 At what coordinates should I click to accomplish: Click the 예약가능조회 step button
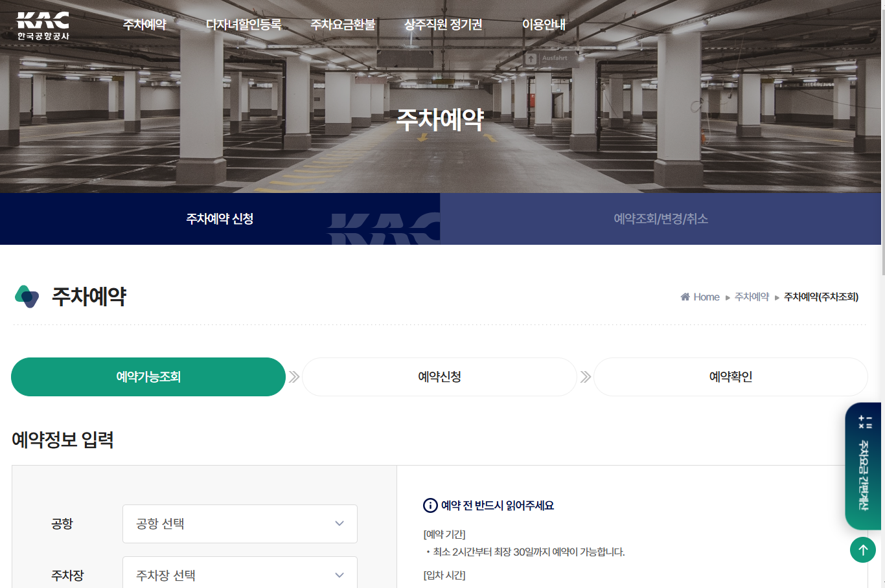pos(148,377)
